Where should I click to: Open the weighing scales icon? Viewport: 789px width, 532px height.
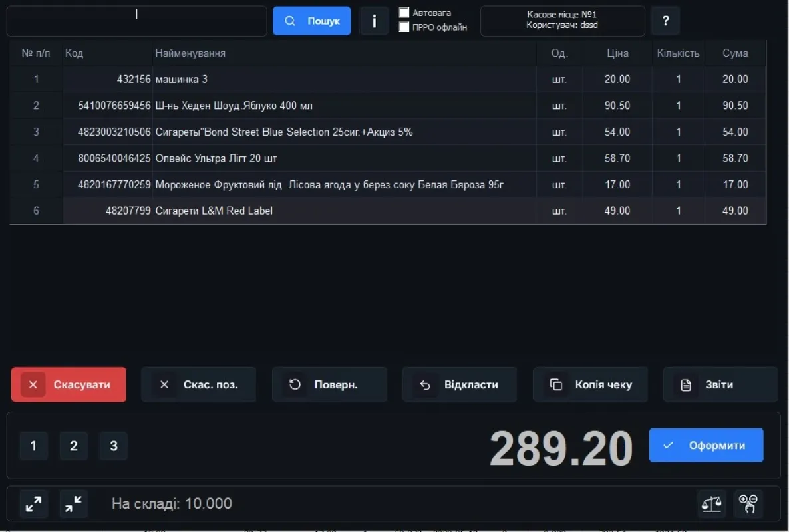point(711,504)
